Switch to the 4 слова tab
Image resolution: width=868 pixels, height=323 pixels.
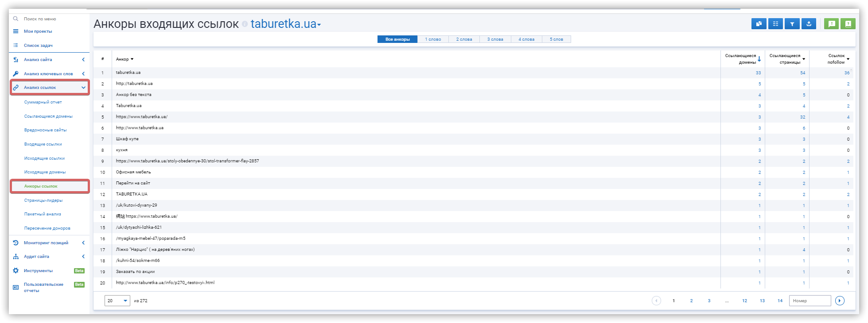pos(526,39)
